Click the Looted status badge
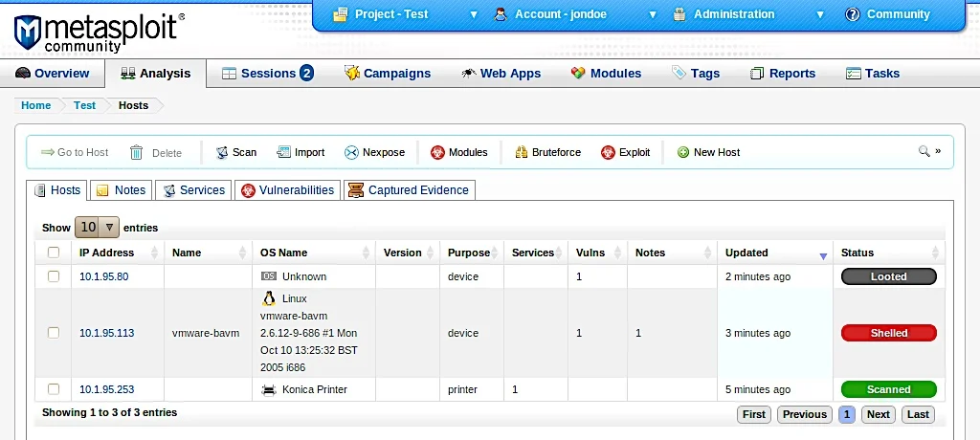Screen dimensions: 980x440 pyautogui.click(x=889, y=276)
